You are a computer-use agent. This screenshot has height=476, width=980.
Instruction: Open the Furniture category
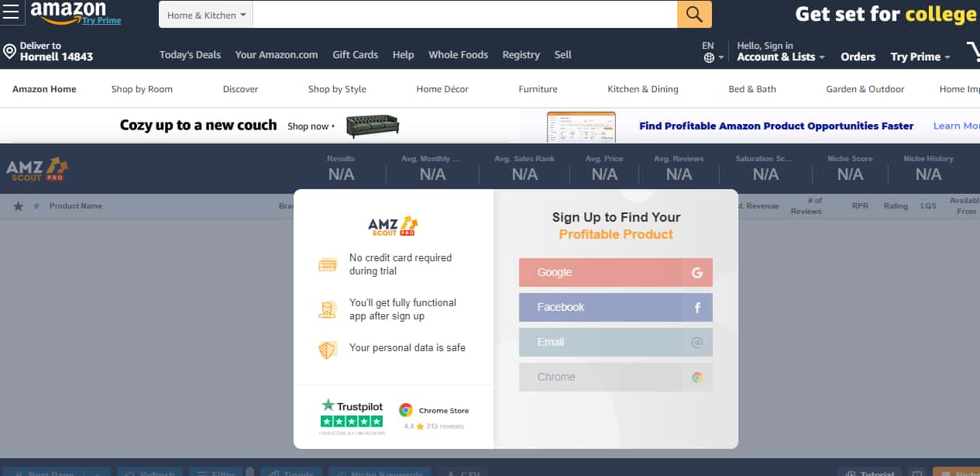[x=538, y=89]
